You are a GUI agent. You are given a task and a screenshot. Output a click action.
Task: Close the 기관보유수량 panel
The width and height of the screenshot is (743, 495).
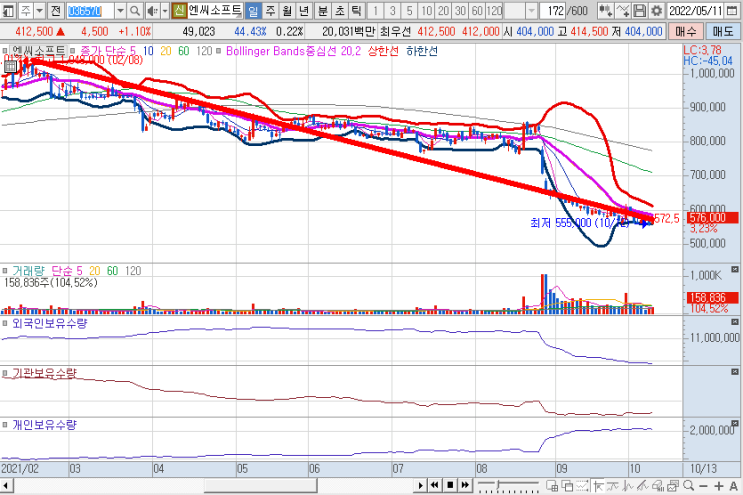[x=735, y=372]
